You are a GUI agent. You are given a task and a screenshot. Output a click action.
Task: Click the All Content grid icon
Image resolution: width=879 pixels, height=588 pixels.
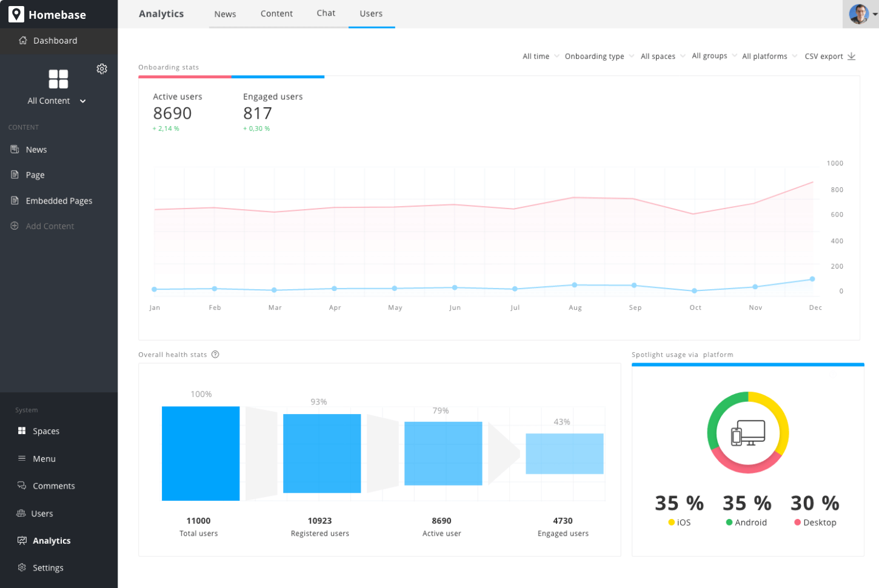point(58,79)
